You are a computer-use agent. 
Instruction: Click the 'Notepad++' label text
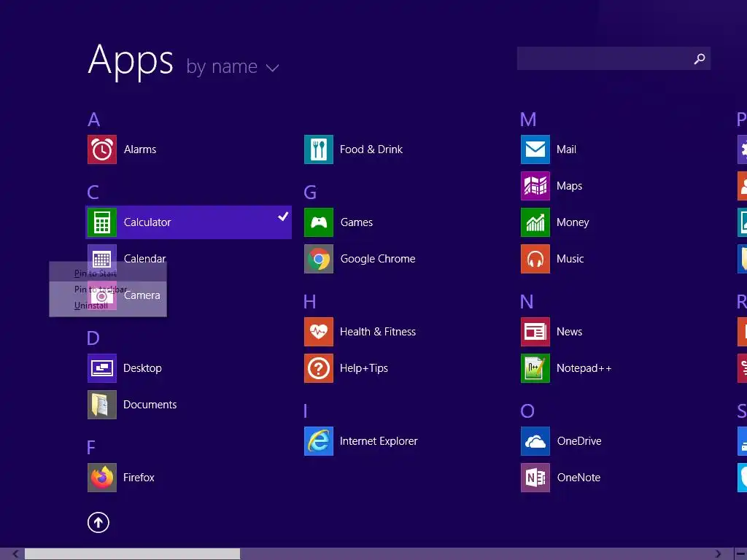point(584,368)
